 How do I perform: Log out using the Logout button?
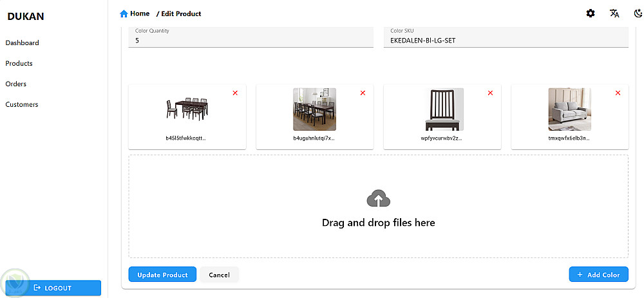53,288
